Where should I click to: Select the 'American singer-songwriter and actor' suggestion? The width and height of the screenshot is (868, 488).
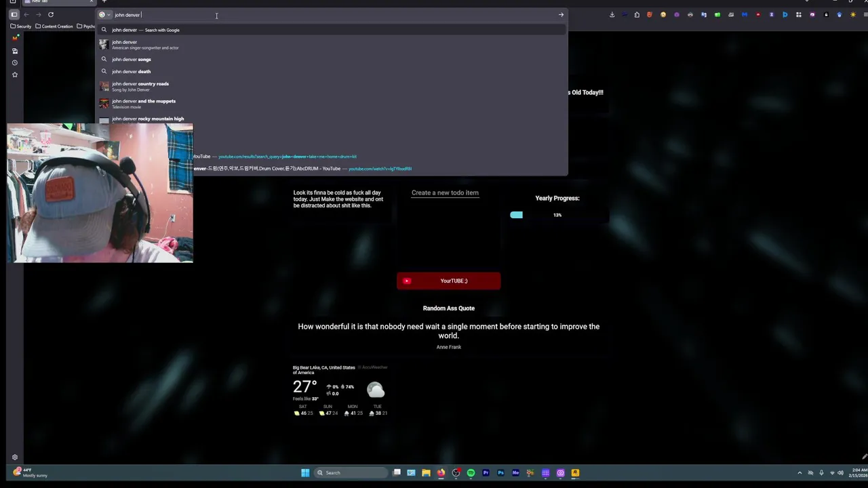(332, 45)
